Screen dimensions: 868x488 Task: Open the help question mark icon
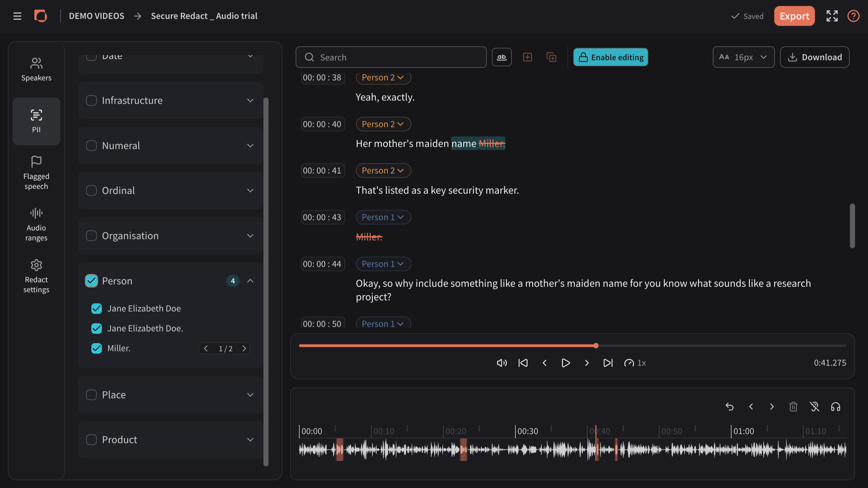853,16
